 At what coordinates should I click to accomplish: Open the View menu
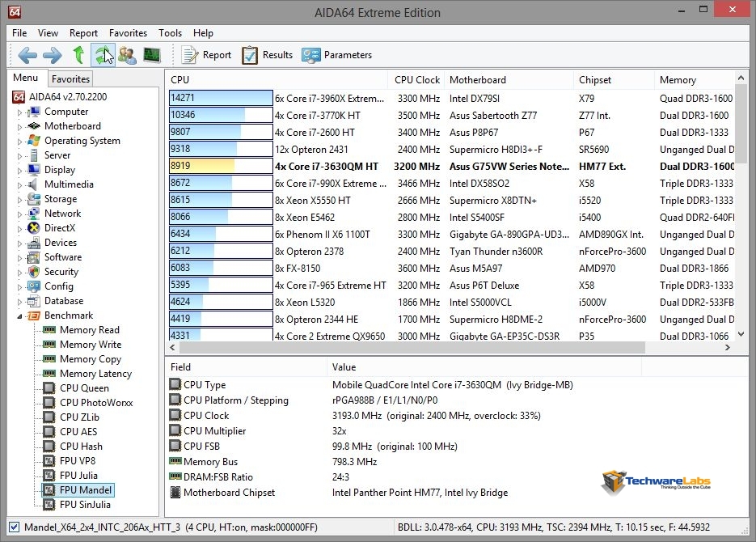[48, 33]
